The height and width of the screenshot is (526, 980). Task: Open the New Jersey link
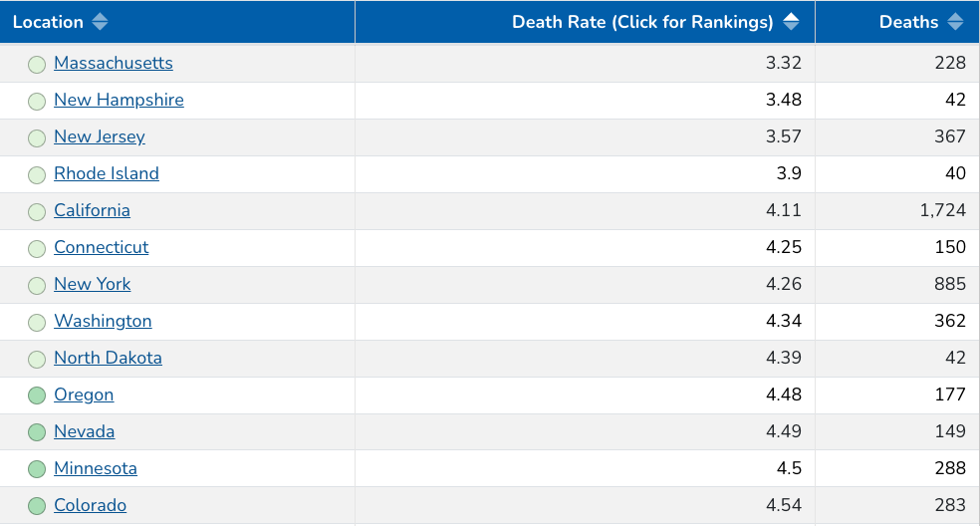click(100, 136)
